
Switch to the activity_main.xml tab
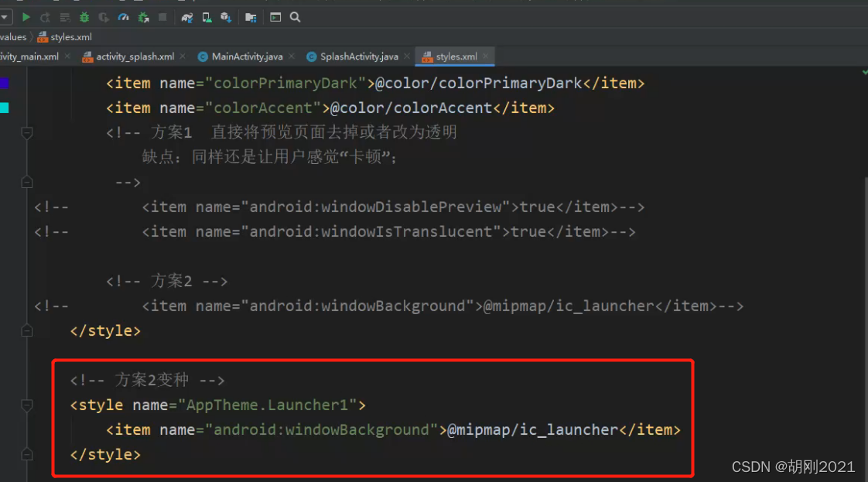click(29, 56)
